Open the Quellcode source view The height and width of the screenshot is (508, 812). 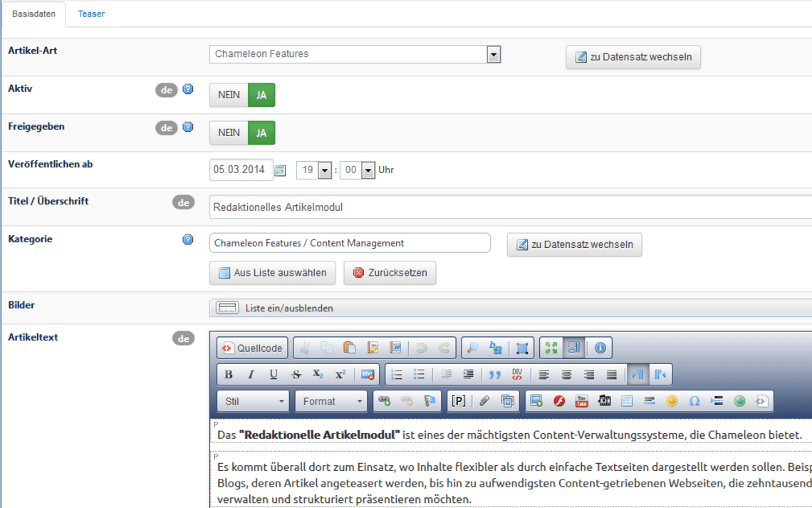pos(252,348)
